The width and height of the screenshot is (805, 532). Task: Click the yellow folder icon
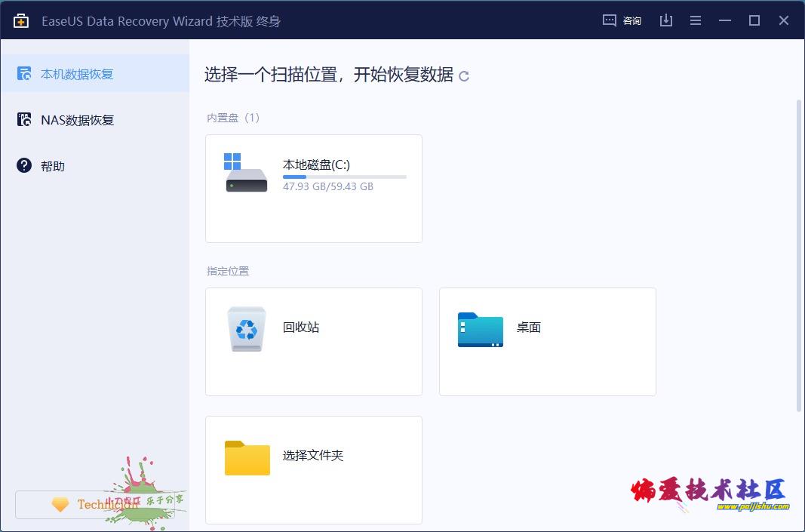point(247,457)
